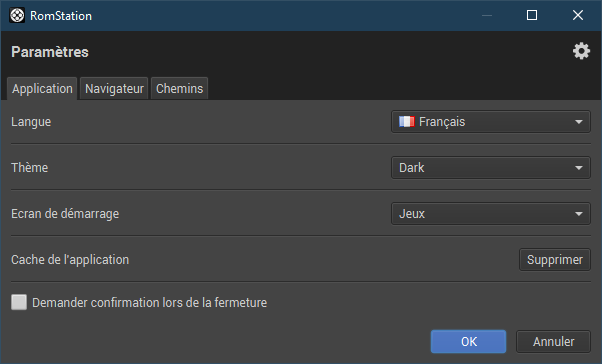Click the Ecran de démarrage label
Screen dimensions: 602x364
65,214
